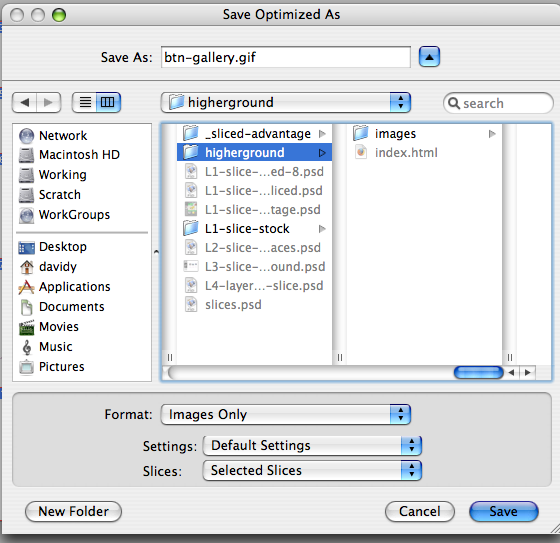
Task: Select the L1-slice-stock folder
Action: [x=255, y=229]
